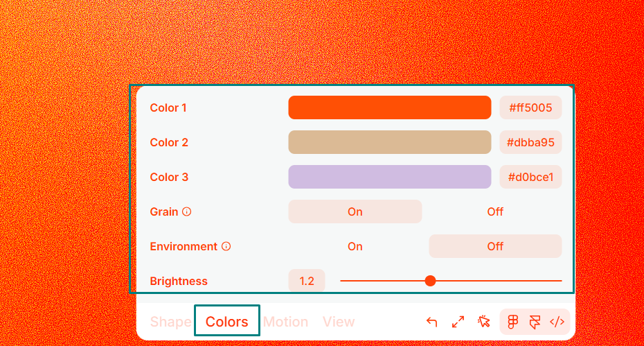The height and width of the screenshot is (346, 644).
Task: Click the fullscreen expand arrows icon
Action: (x=458, y=322)
